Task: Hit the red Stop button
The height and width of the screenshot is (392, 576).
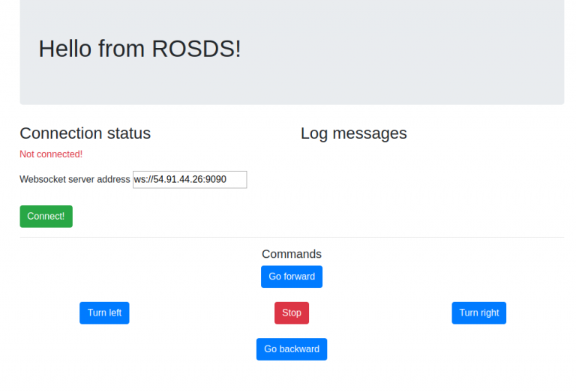Action: (x=292, y=313)
